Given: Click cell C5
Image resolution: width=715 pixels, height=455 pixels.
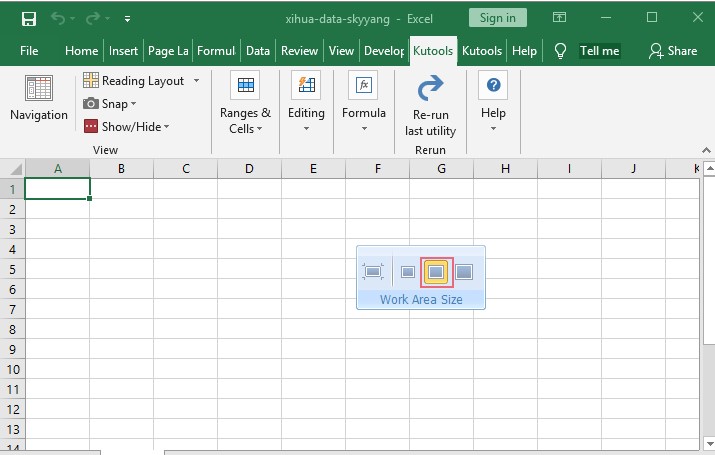Looking at the screenshot, I should (186, 269).
